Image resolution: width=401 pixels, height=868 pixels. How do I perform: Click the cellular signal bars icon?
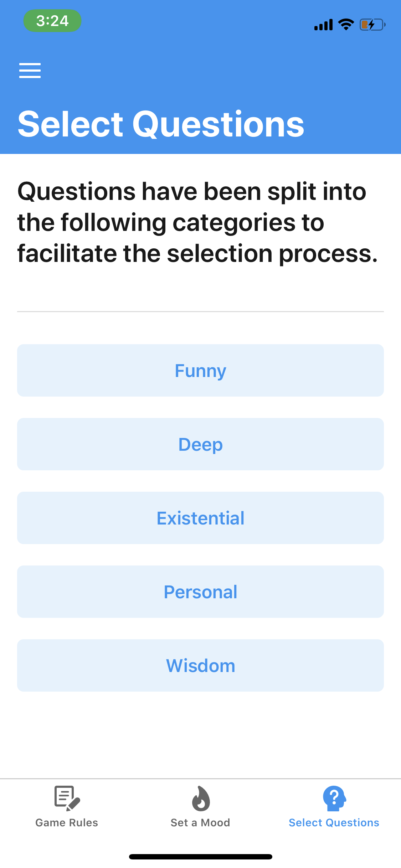point(323,25)
